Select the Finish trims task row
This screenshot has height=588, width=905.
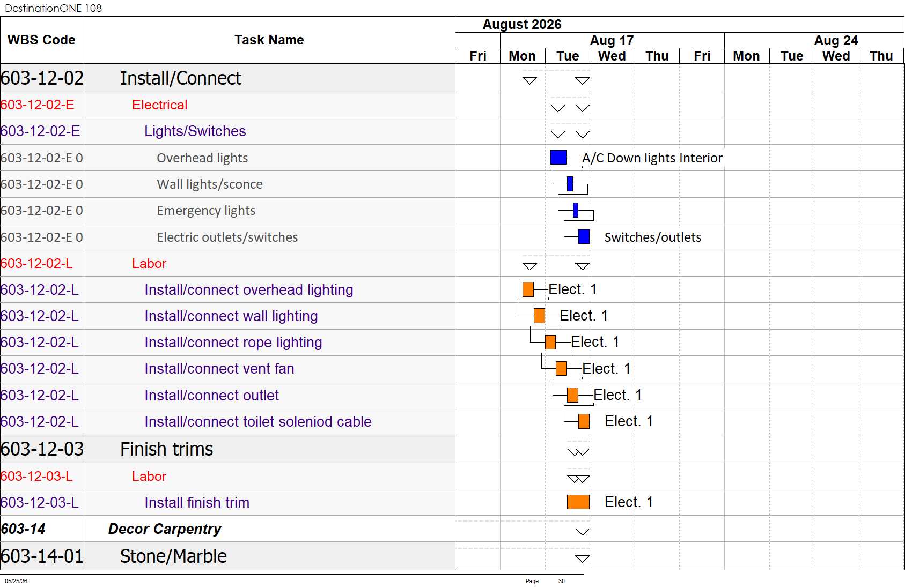pos(227,449)
